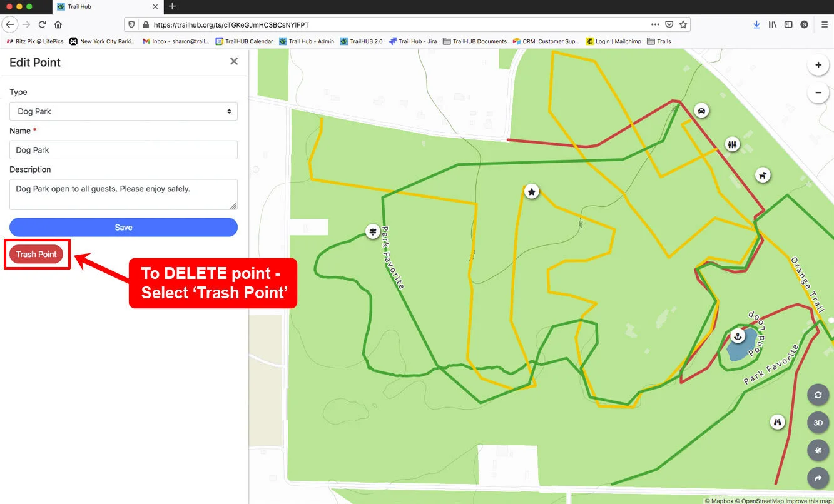The image size is (834, 504).
Task: Select the anchor marker at the pond
Action: pyautogui.click(x=738, y=336)
